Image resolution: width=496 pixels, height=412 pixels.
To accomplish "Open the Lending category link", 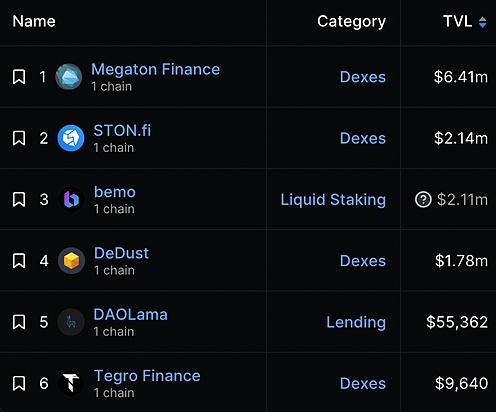I will [x=356, y=322].
